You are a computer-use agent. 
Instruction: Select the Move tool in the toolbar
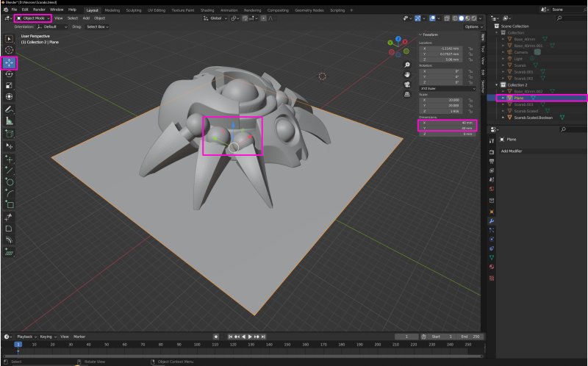[10, 63]
